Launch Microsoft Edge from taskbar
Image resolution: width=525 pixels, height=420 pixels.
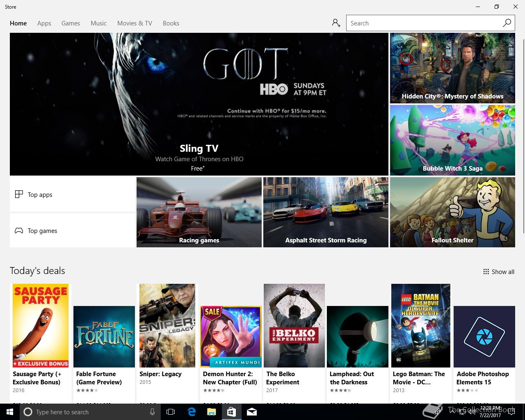tap(192, 412)
